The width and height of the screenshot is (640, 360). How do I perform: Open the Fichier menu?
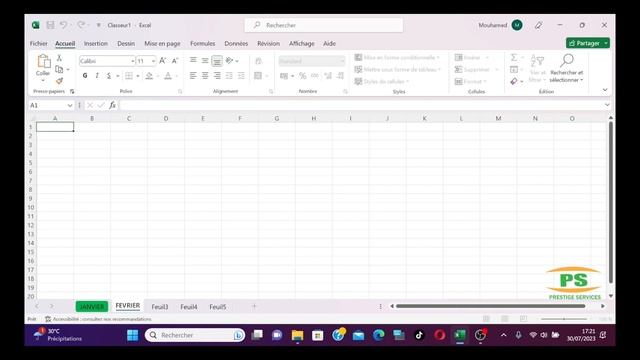(x=39, y=43)
